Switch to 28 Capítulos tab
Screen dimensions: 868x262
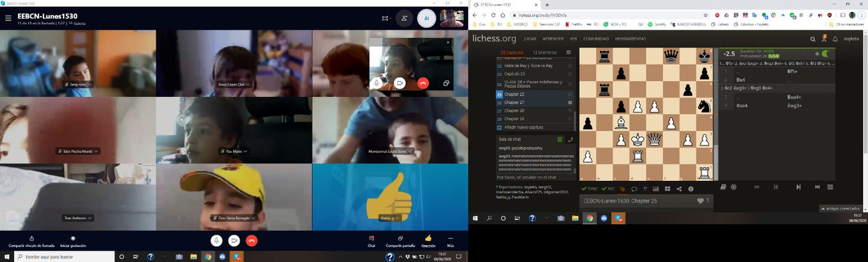[512, 52]
